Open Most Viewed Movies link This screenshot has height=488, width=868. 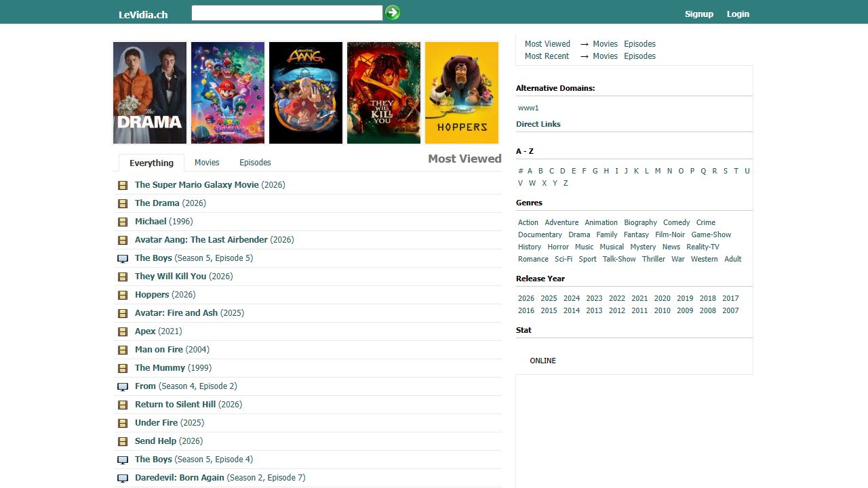(605, 44)
